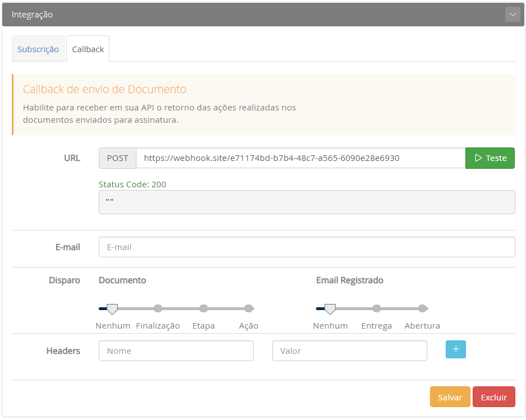Viewport: 526px width, 420px height.
Task: Click the status response text box
Action: pyautogui.click(x=307, y=202)
